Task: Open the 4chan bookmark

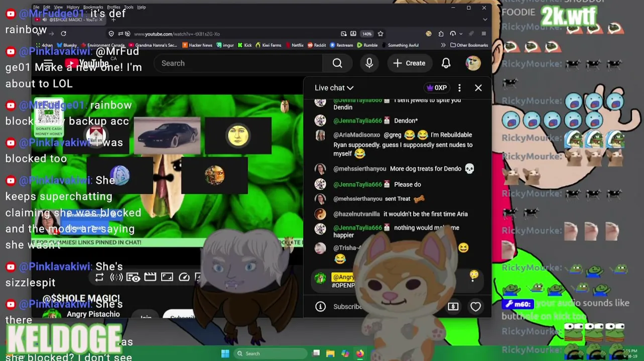Action: 44,45
